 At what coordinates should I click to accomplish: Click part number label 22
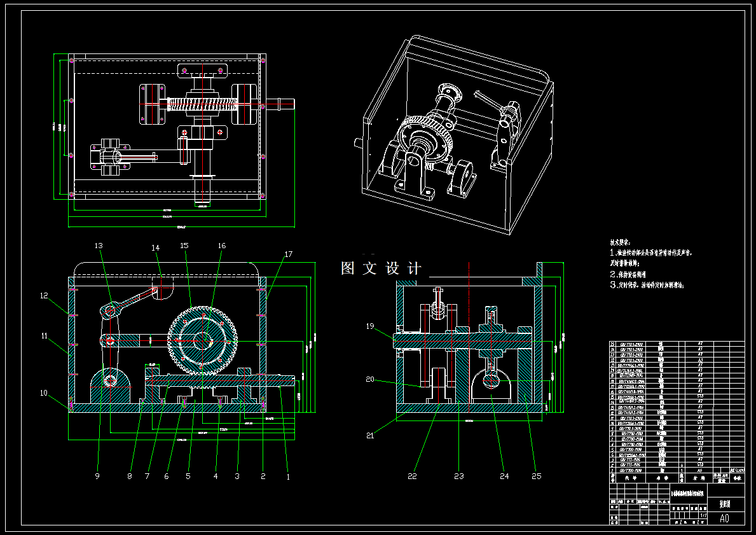[412, 476]
